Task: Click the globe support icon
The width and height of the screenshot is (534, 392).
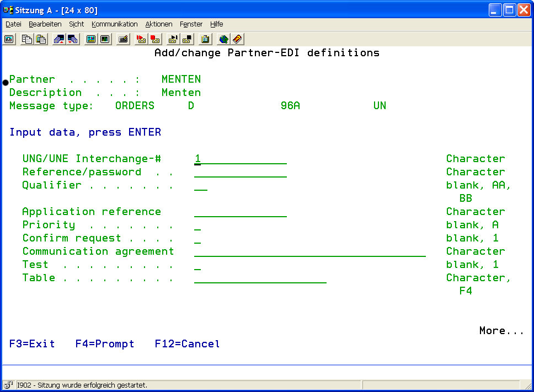Action: pyautogui.click(x=223, y=39)
